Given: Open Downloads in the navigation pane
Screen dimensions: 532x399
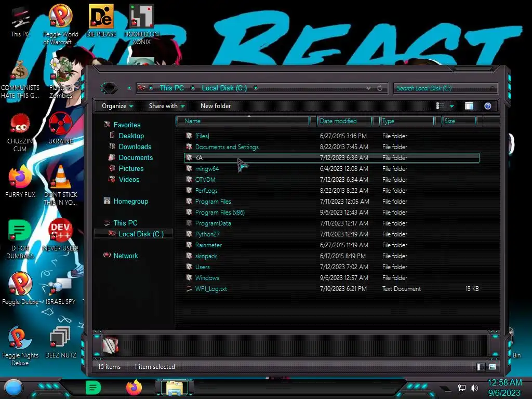Looking at the screenshot, I should [135, 147].
